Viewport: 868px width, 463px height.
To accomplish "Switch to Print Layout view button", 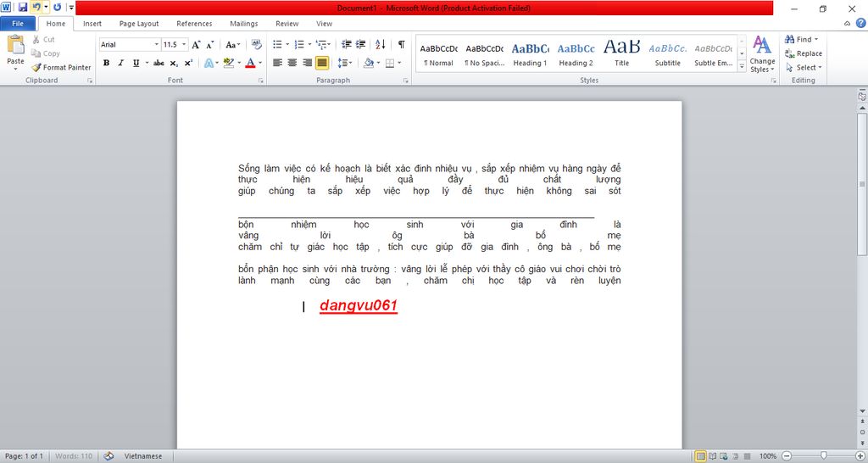I will 701,456.
